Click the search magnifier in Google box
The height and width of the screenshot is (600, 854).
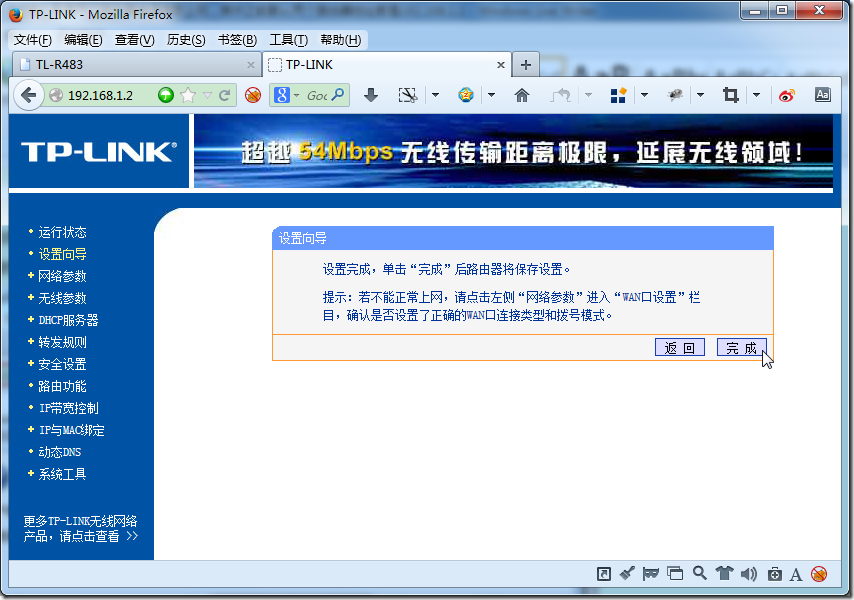tap(338, 95)
